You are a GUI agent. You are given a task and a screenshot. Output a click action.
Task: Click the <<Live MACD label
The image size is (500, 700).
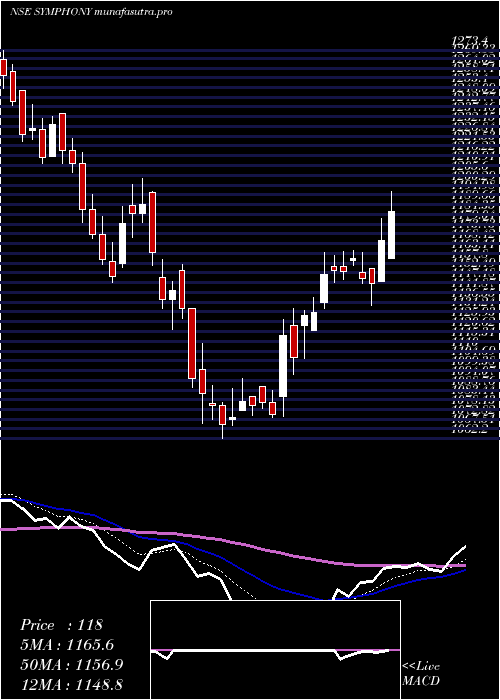(421, 673)
